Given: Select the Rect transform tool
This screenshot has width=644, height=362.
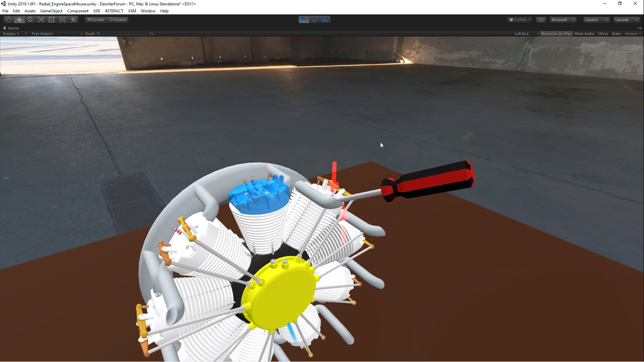Looking at the screenshot, I should coord(51,20).
